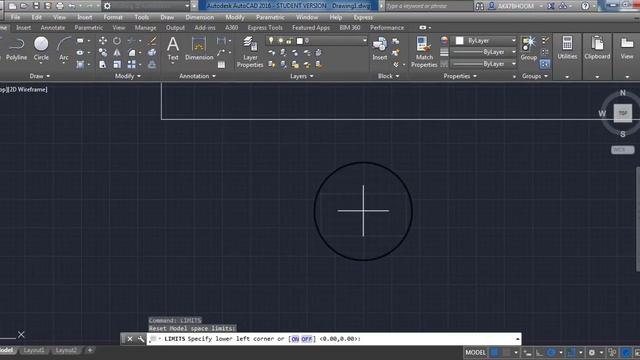Open the Format menu
This screenshot has width=640, height=360.
pos(113,17)
